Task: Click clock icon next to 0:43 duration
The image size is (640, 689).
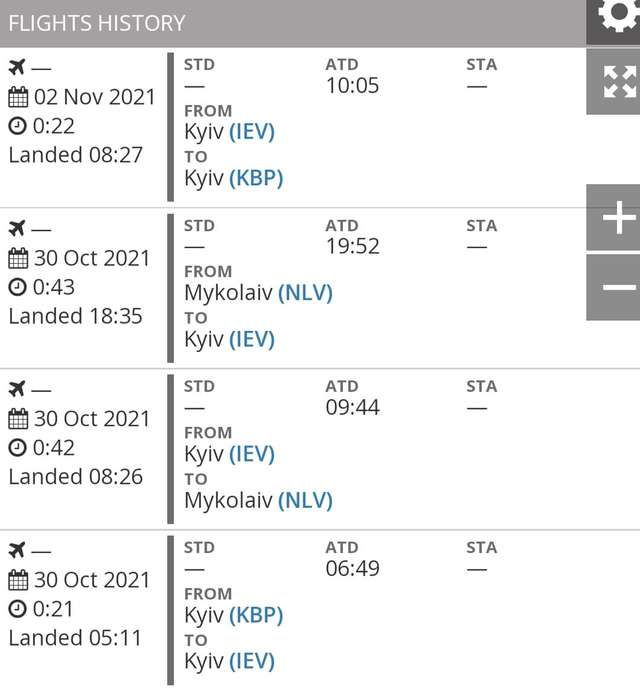Action: pyautogui.click(x=17, y=287)
